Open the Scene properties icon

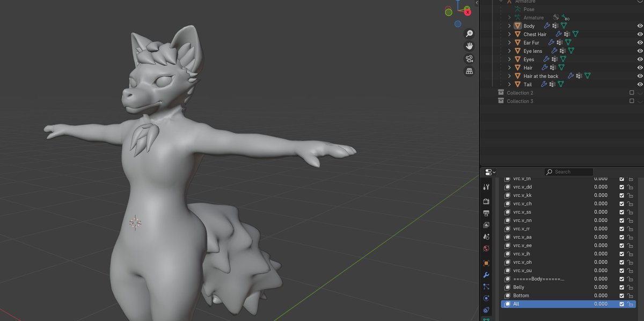point(486,236)
